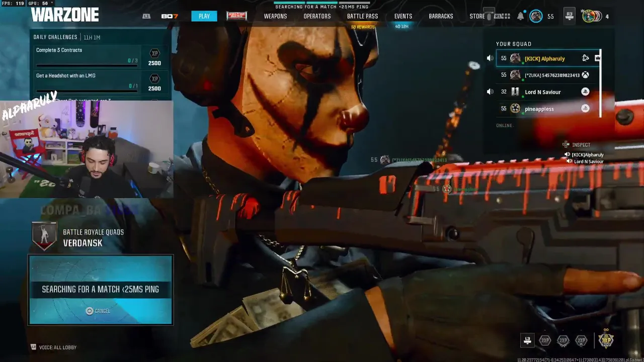Open the BATTLE PASS tab
The width and height of the screenshot is (644, 362).
362,16
